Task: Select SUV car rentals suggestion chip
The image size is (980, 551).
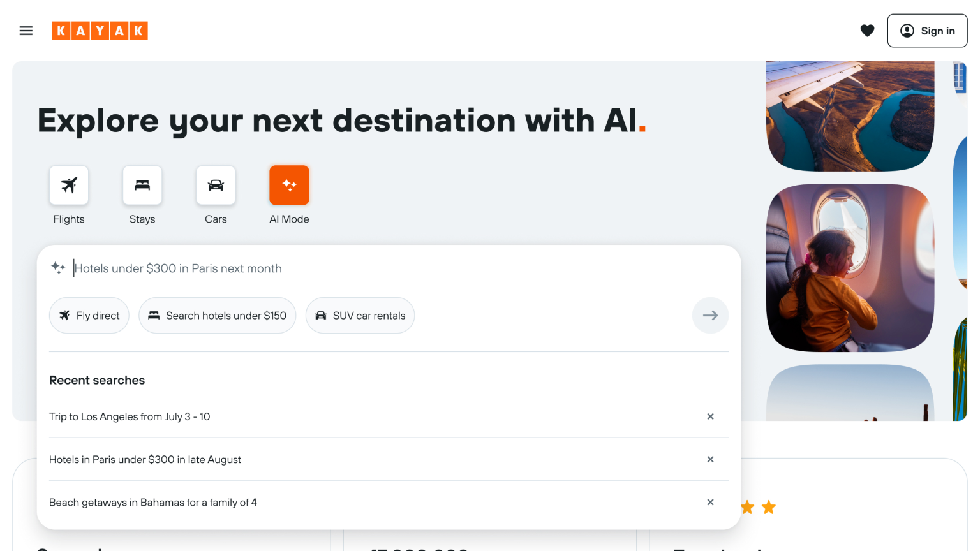Action: [360, 316]
